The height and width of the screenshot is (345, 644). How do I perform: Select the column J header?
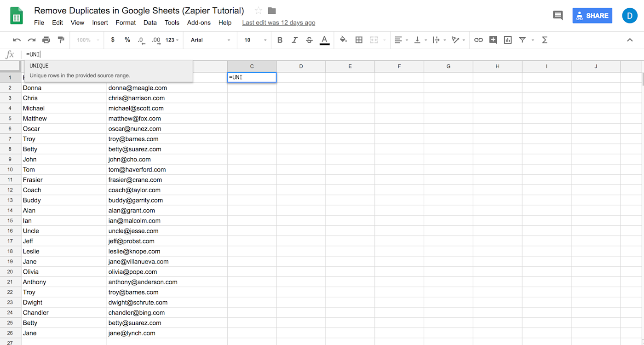(x=596, y=66)
